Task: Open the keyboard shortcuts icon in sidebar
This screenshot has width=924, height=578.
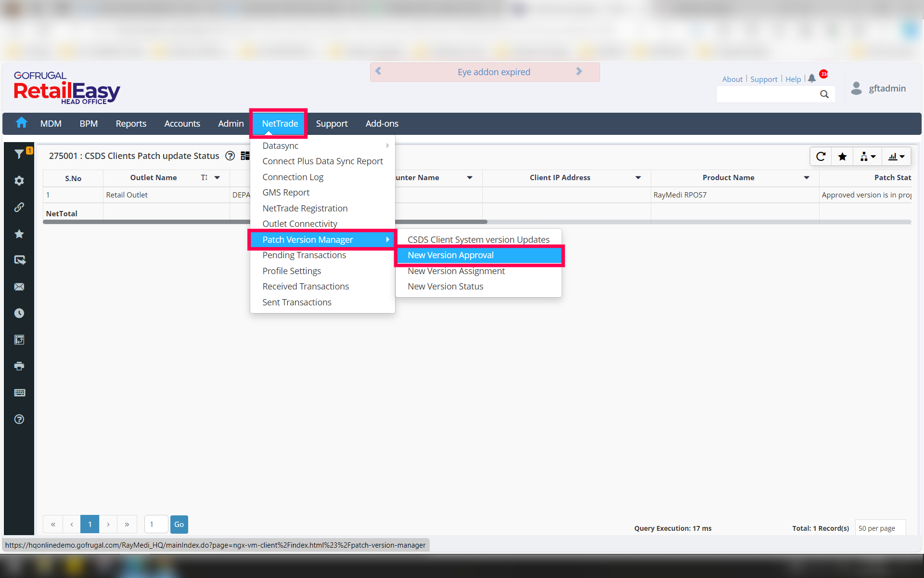Action: point(19,393)
